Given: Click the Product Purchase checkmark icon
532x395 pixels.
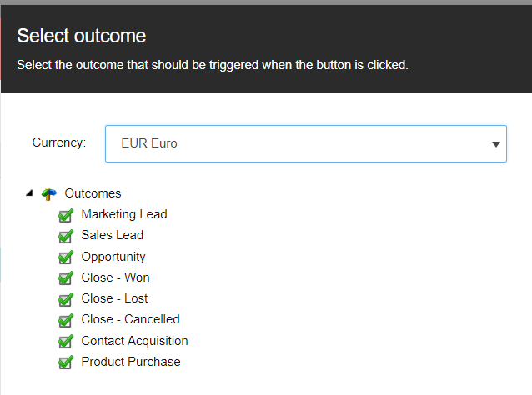Looking at the screenshot, I should (x=66, y=362).
